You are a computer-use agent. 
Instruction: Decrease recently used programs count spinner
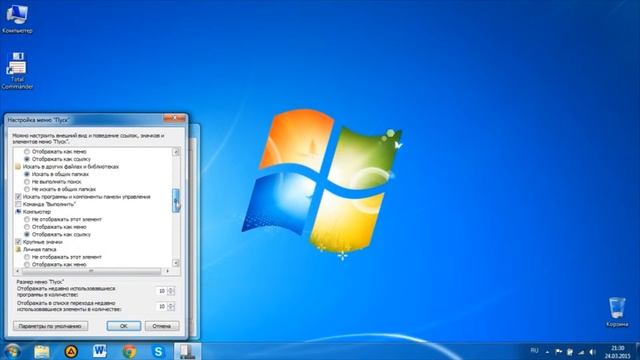pos(171,293)
